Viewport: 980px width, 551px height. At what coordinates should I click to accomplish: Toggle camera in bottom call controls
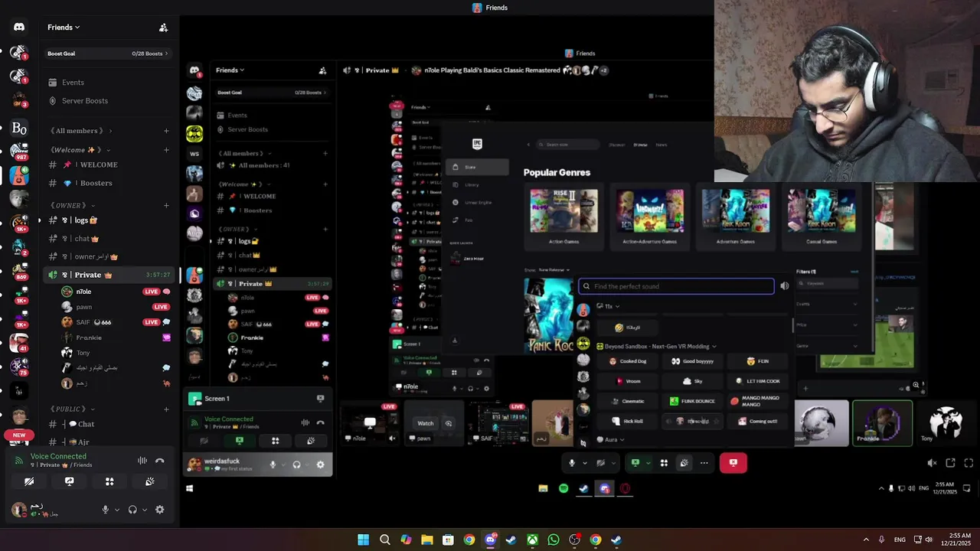click(601, 463)
